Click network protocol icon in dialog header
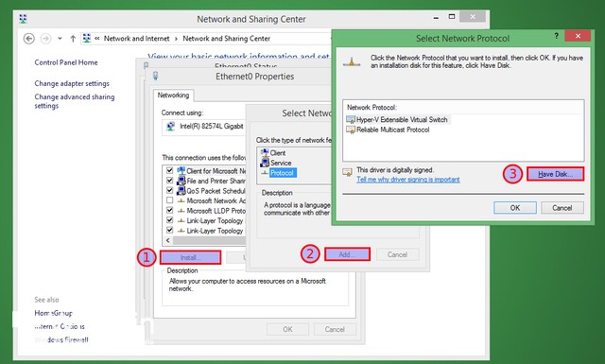The width and height of the screenshot is (605, 364). (x=352, y=62)
